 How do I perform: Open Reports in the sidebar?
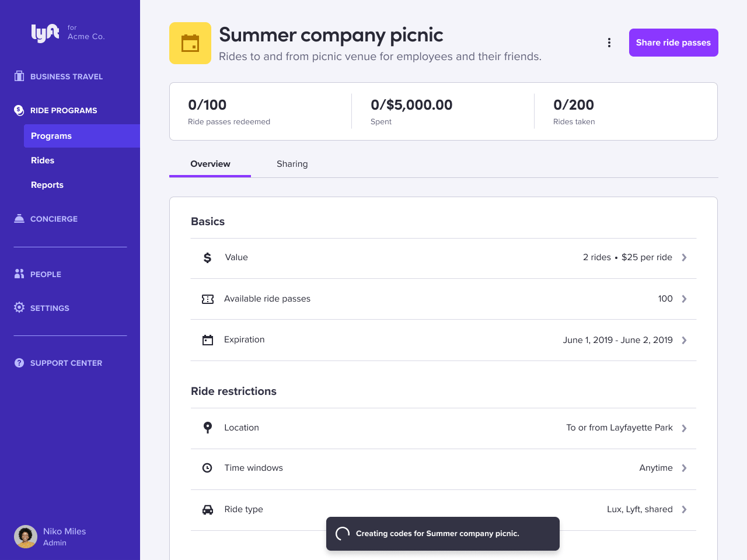point(47,185)
